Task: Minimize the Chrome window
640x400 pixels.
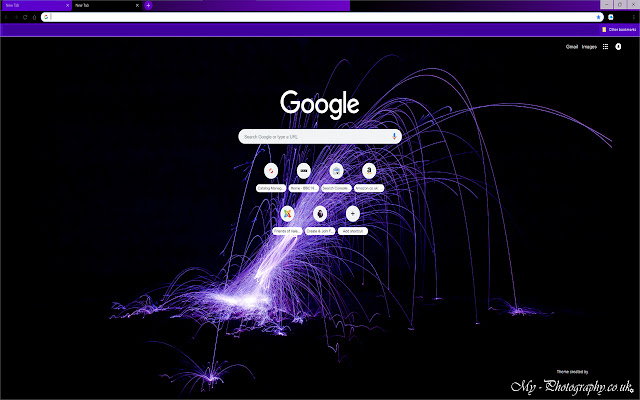Action: pyautogui.click(x=607, y=4)
